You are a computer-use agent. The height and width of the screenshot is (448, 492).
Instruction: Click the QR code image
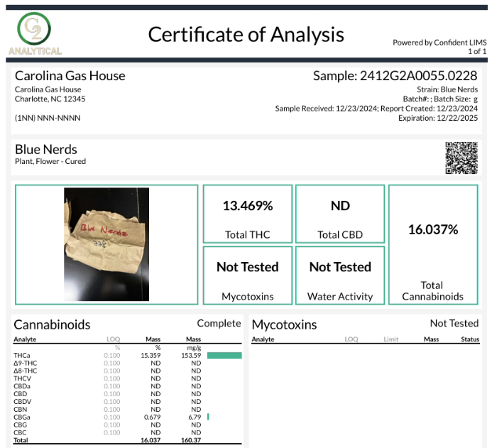[x=461, y=158]
